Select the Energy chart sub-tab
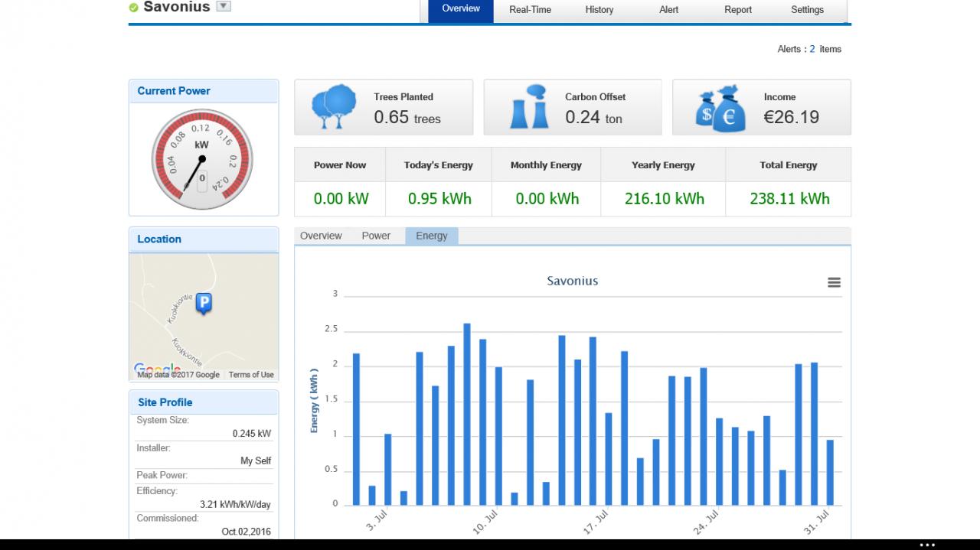980x550 pixels. pos(432,236)
